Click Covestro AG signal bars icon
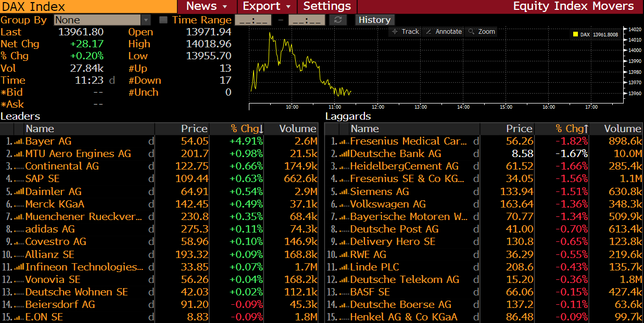Image resolution: width=644 pixels, height=323 pixels. coord(19,242)
